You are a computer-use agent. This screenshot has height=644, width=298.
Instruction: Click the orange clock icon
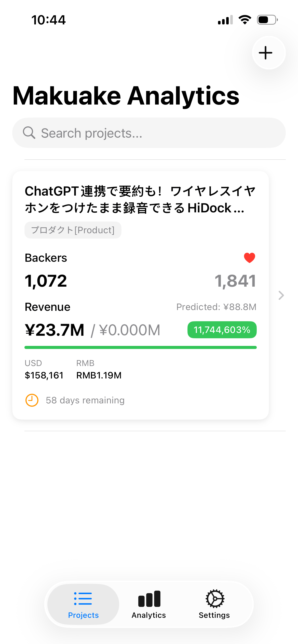click(32, 400)
